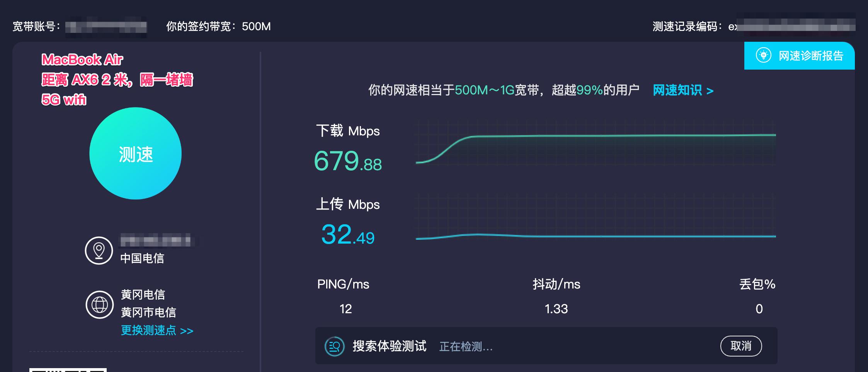The width and height of the screenshot is (868, 372).
Task: Click the magnifier icon next to 搜索体验测试
Action: tap(335, 346)
